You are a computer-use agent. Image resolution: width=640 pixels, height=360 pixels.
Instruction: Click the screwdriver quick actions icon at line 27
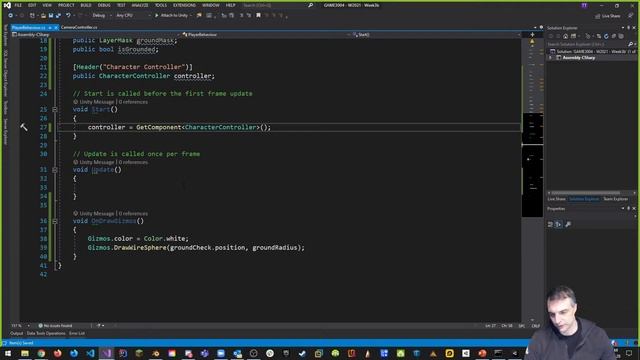[x=24, y=127]
